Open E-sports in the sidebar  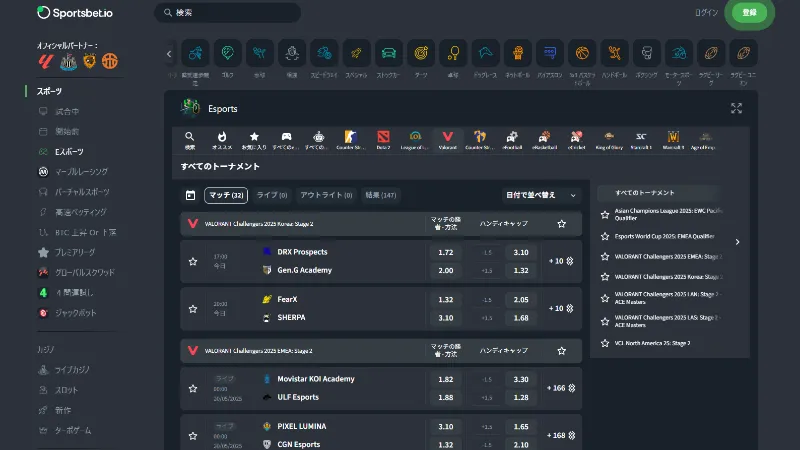tap(69, 152)
